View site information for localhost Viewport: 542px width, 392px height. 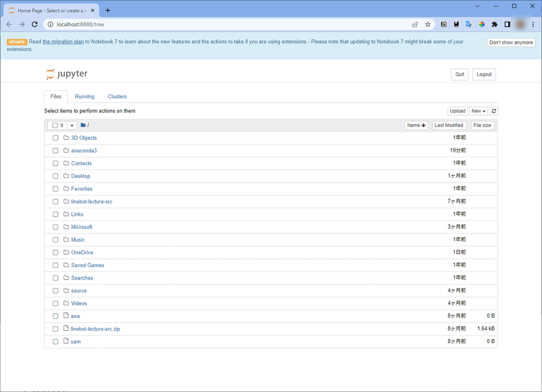pyautogui.click(x=50, y=24)
